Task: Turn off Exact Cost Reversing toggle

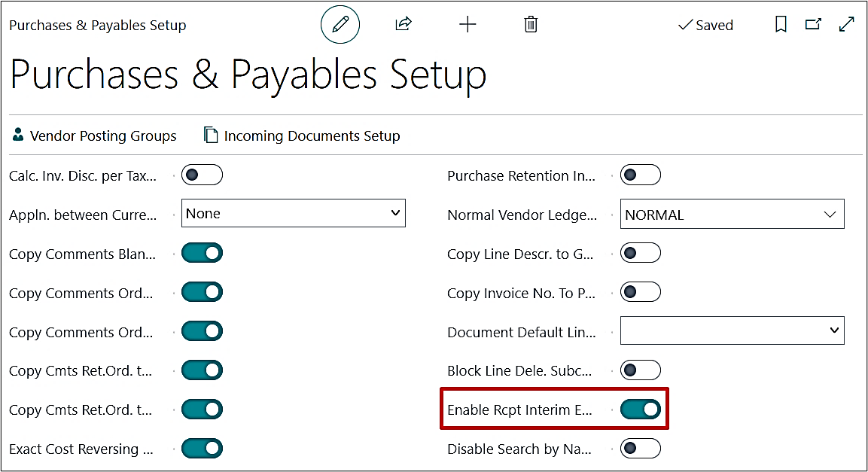Action: (x=202, y=449)
